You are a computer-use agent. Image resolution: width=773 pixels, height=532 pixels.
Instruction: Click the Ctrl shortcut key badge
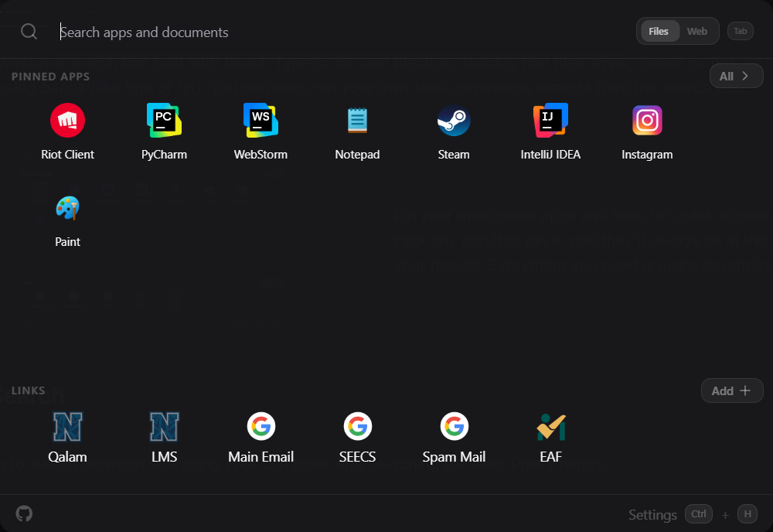[x=699, y=513]
